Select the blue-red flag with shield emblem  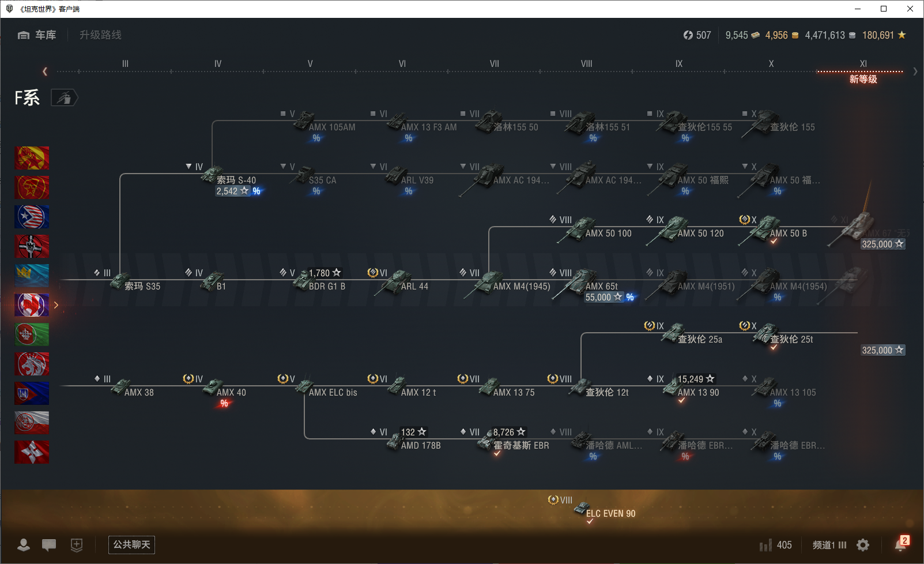(32, 393)
